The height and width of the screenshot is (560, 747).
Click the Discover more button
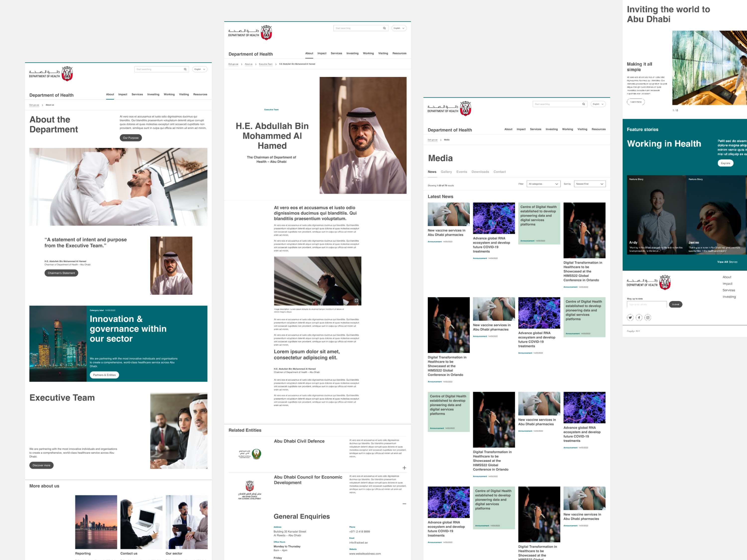click(41, 465)
